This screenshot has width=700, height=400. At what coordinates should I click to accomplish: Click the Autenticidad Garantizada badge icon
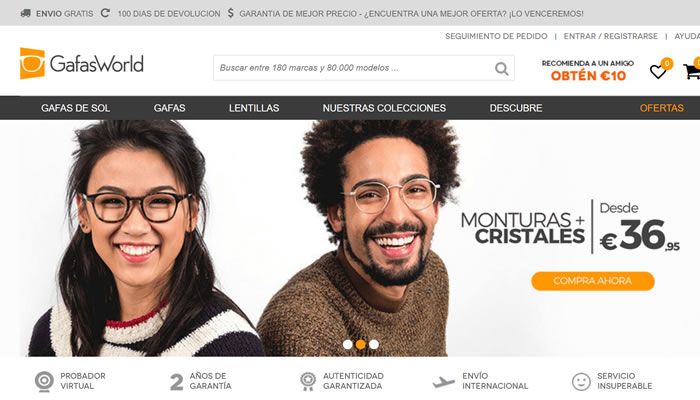click(308, 382)
